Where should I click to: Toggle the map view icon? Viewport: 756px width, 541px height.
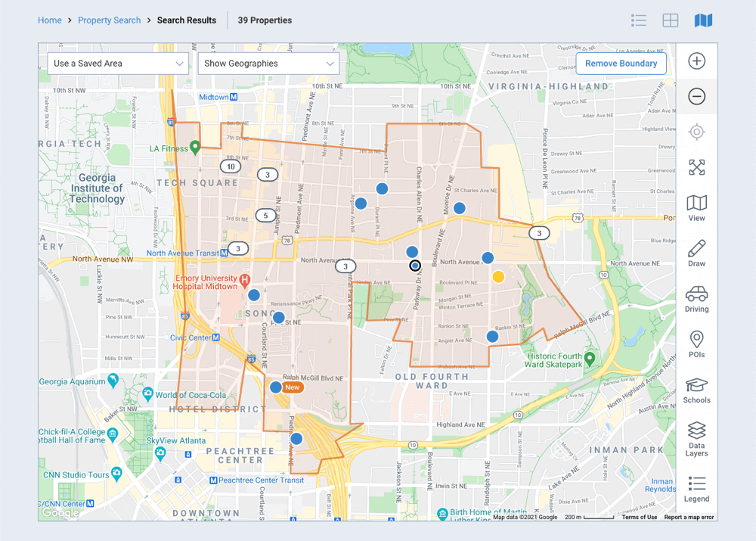click(703, 20)
